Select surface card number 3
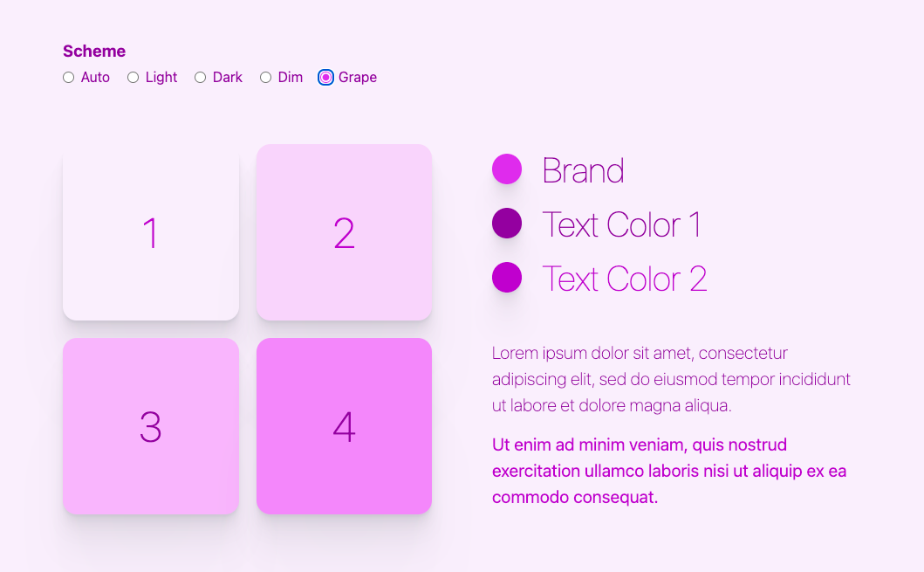 (x=151, y=426)
